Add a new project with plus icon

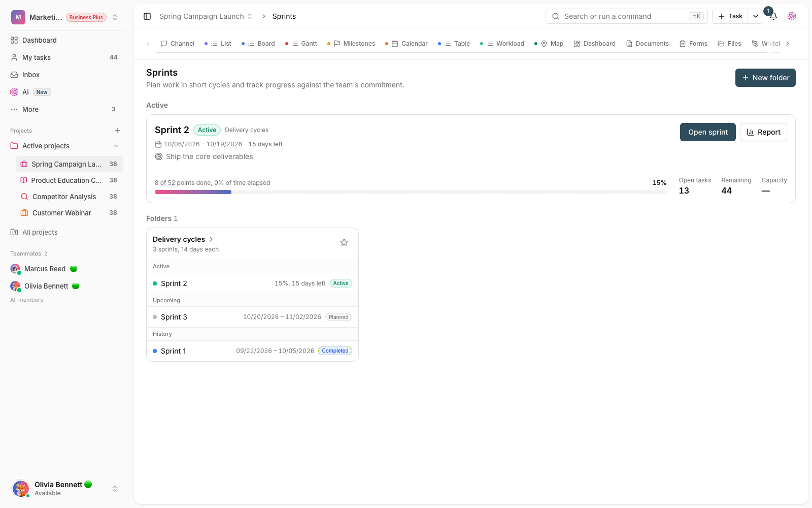point(118,131)
